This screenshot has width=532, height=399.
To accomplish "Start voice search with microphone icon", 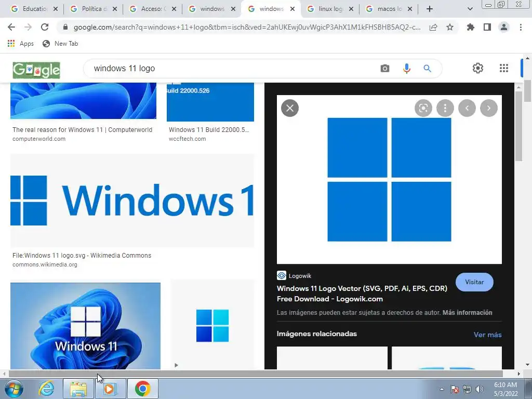I will pos(406,69).
